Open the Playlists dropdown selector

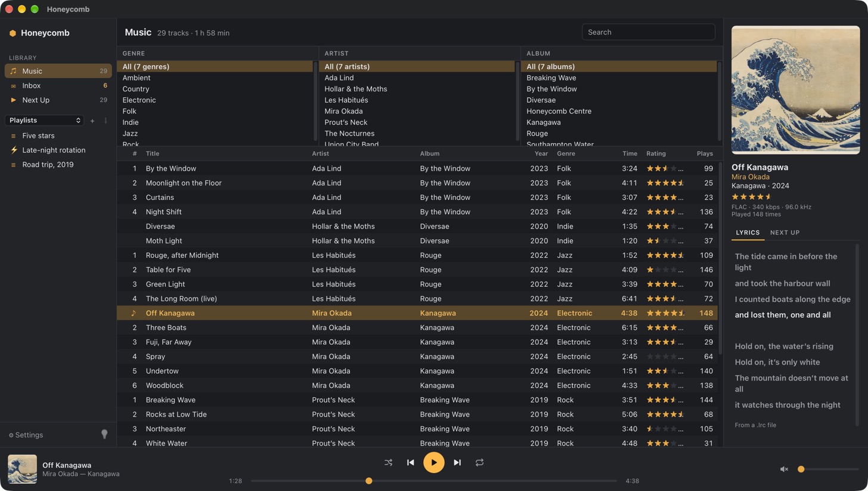[x=45, y=121]
